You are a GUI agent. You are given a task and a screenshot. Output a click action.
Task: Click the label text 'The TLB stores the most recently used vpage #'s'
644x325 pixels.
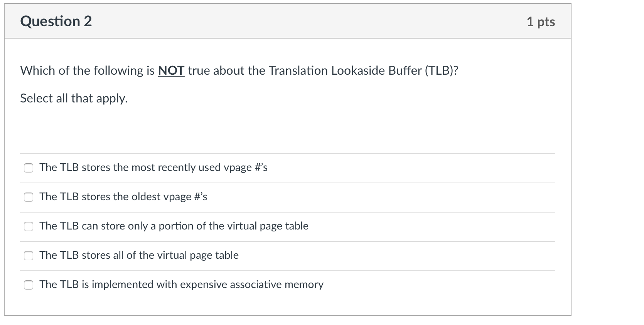pos(153,168)
